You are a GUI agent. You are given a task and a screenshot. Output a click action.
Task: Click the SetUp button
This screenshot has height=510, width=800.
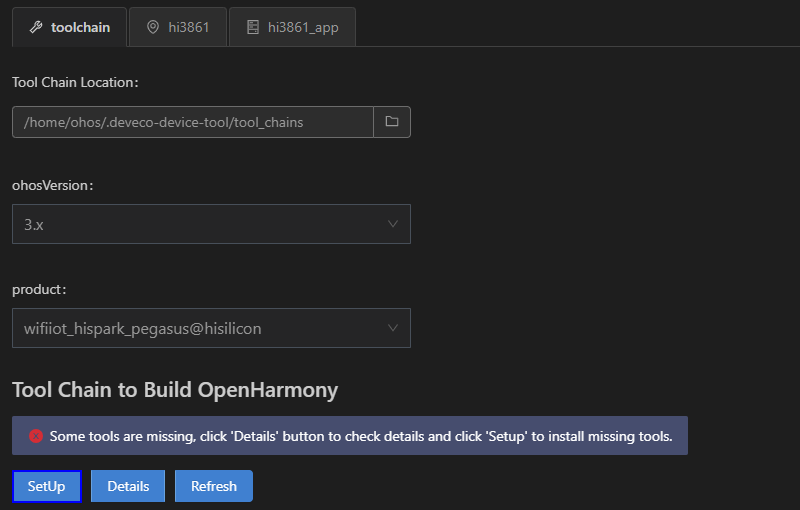pyautogui.click(x=46, y=486)
